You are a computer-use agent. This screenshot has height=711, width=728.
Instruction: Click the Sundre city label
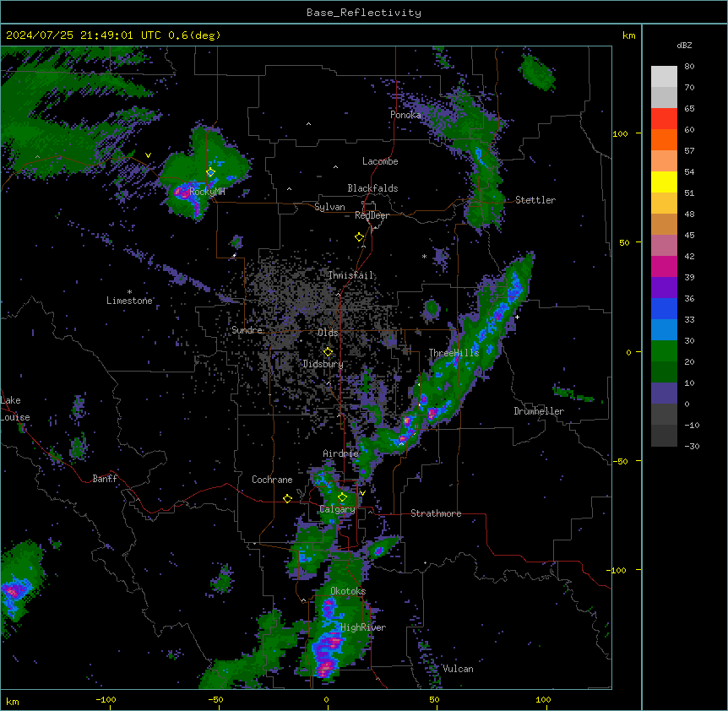pos(247,330)
